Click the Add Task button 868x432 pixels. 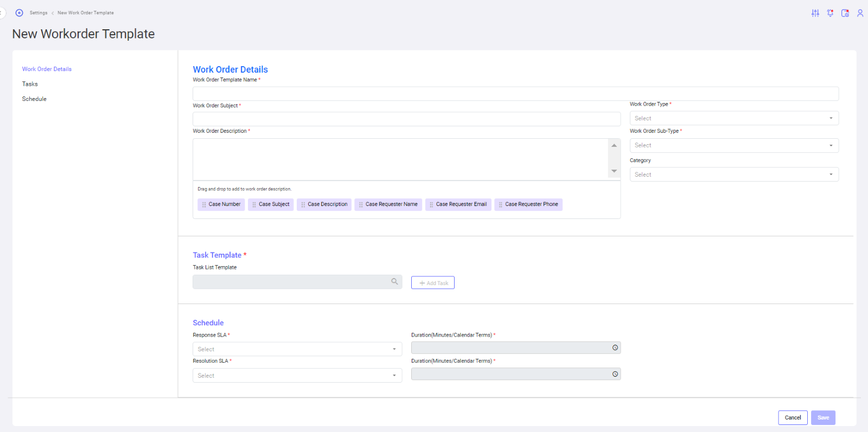[x=433, y=283]
